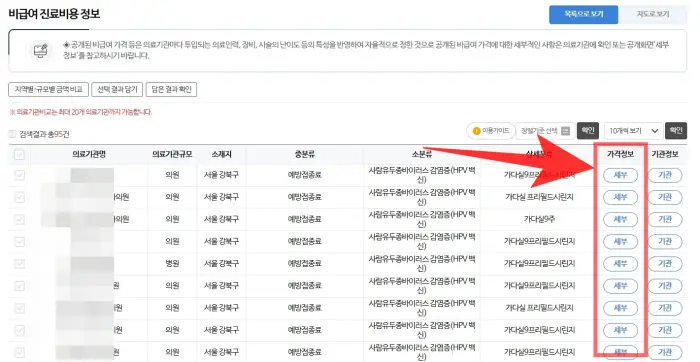Click the 의료기관명 column header

click(89, 154)
